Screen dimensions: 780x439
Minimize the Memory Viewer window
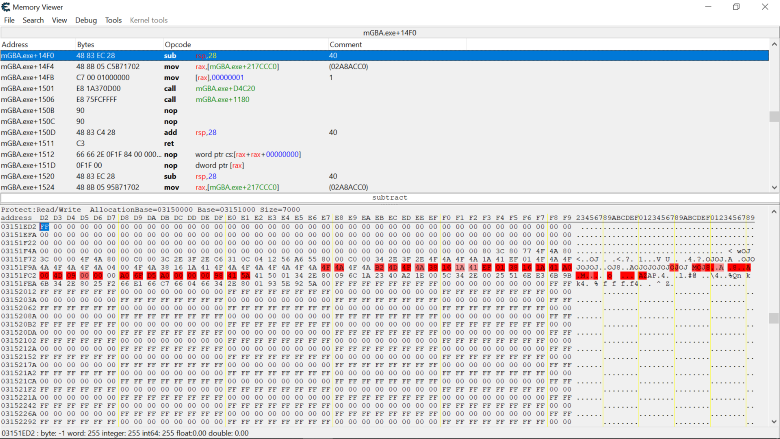click(708, 7)
